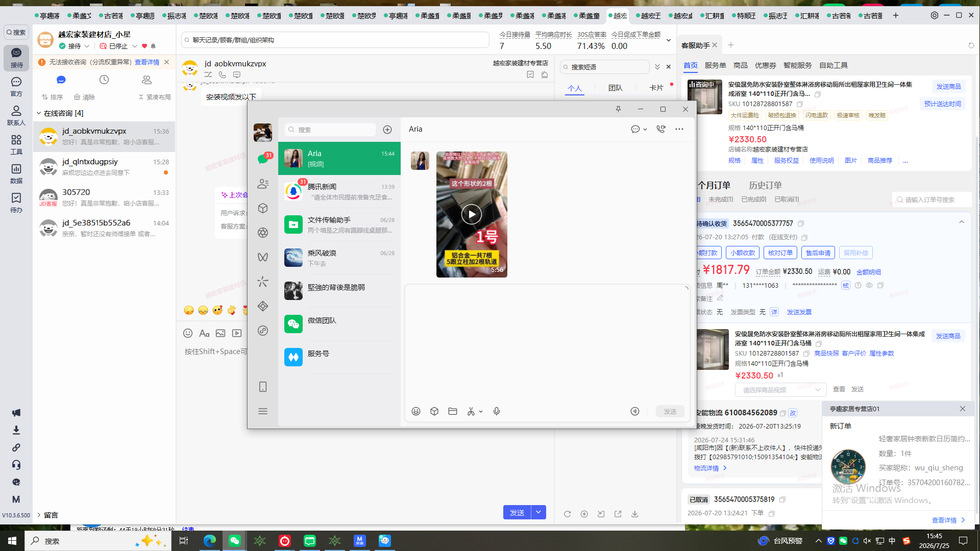
Task: Click 查看详情 link in warning bar
Action: point(147,62)
